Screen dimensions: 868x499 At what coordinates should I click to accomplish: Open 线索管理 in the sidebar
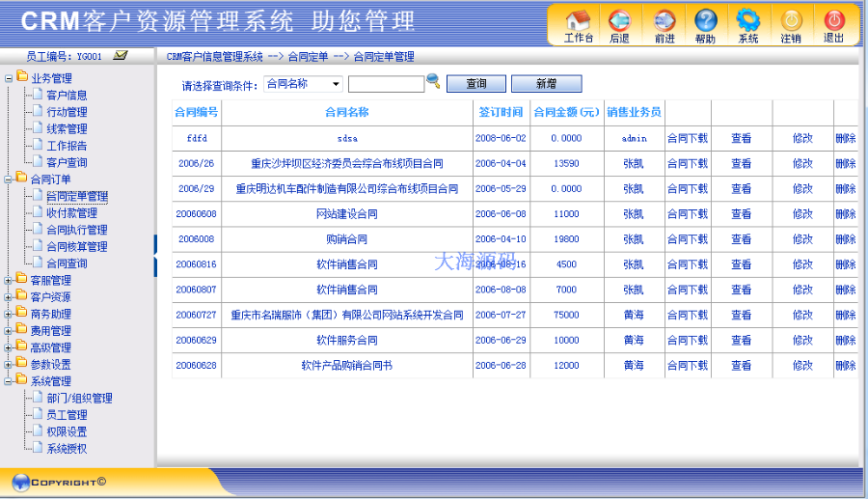tap(67, 129)
